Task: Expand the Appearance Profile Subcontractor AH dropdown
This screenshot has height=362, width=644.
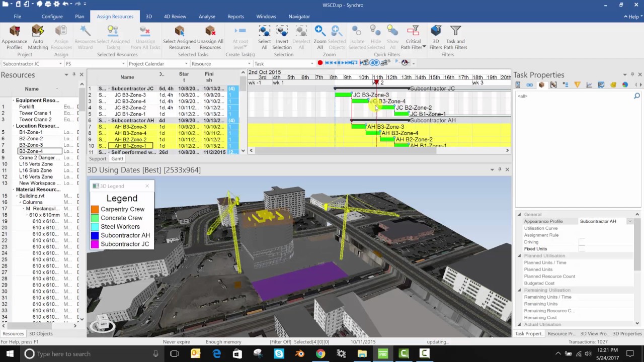Action: tap(629, 222)
